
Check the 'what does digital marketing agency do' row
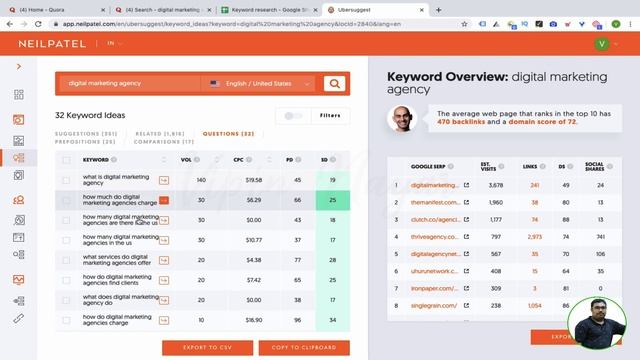66,300
